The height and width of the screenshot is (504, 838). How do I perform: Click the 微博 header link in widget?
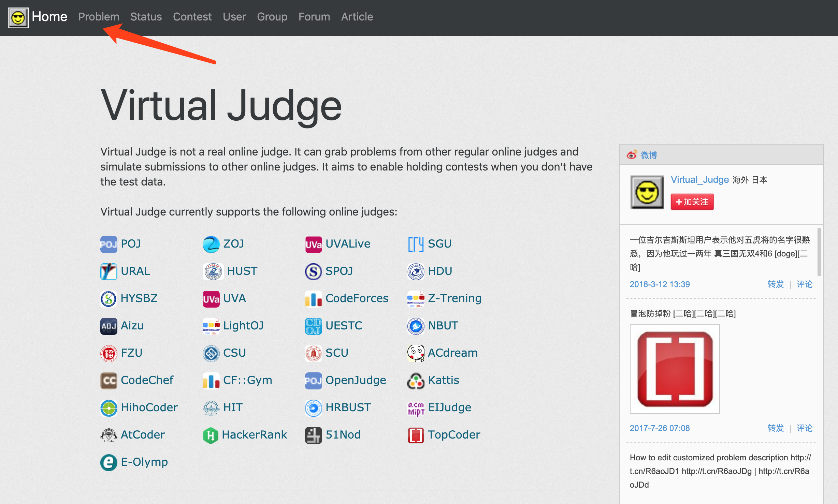pyautogui.click(x=649, y=155)
